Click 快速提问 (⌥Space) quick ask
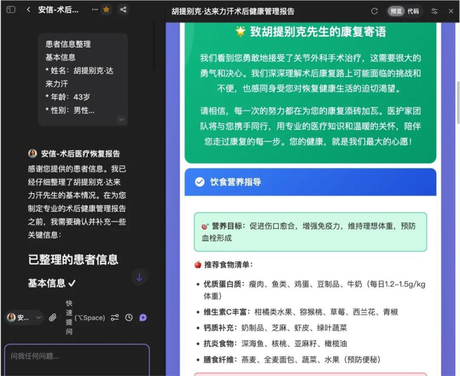460x376 pixels. [85, 318]
